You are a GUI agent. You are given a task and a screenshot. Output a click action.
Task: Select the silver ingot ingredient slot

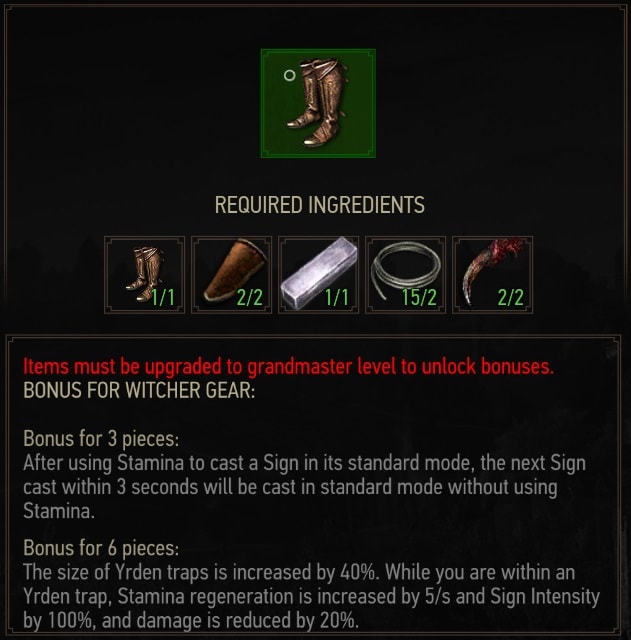click(x=318, y=275)
